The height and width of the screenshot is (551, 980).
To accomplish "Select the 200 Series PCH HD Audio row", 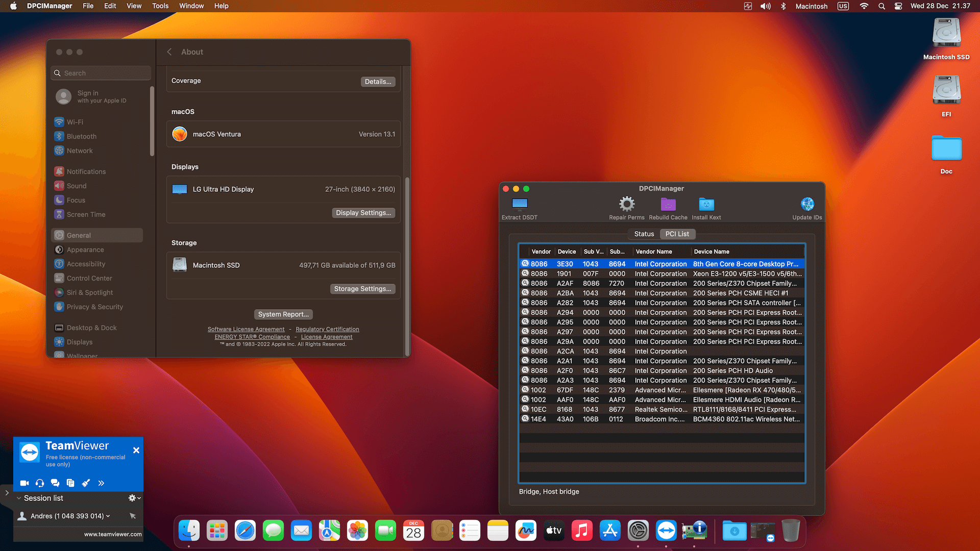I will [661, 370].
